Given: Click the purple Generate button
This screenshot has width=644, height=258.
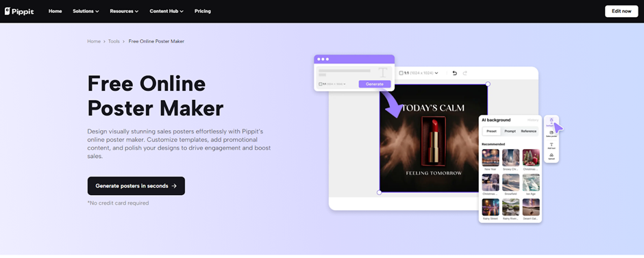Looking at the screenshot, I should tap(375, 84).
